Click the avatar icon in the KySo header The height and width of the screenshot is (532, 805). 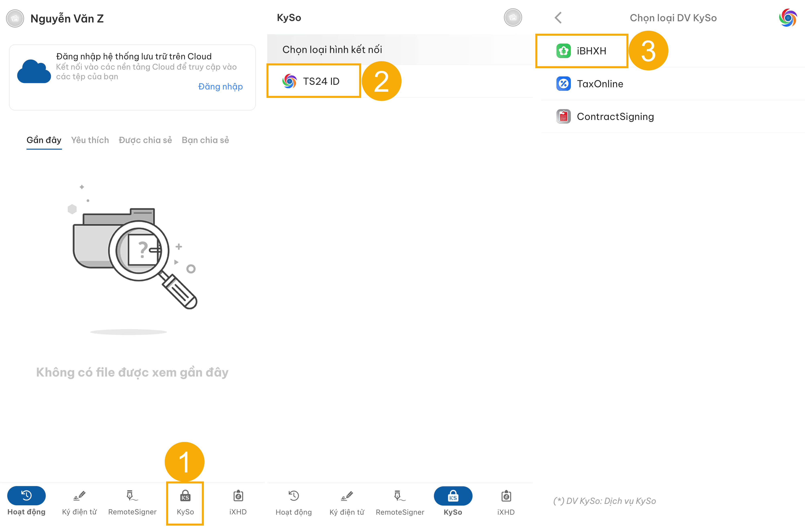tap(512, 18)
